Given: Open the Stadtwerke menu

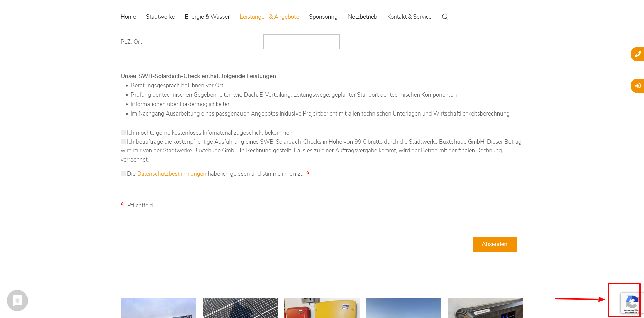Looking at the screenshot, I should point(160,17).
